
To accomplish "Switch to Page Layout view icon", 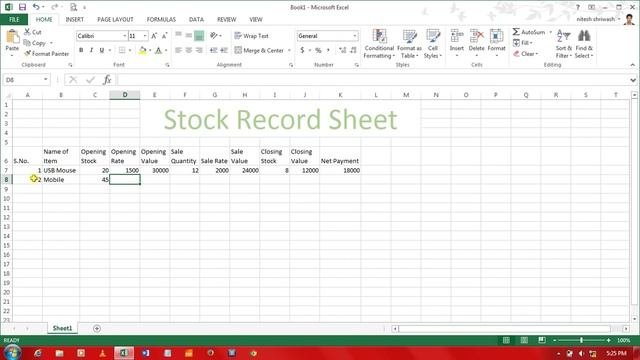I will point(524,340).
